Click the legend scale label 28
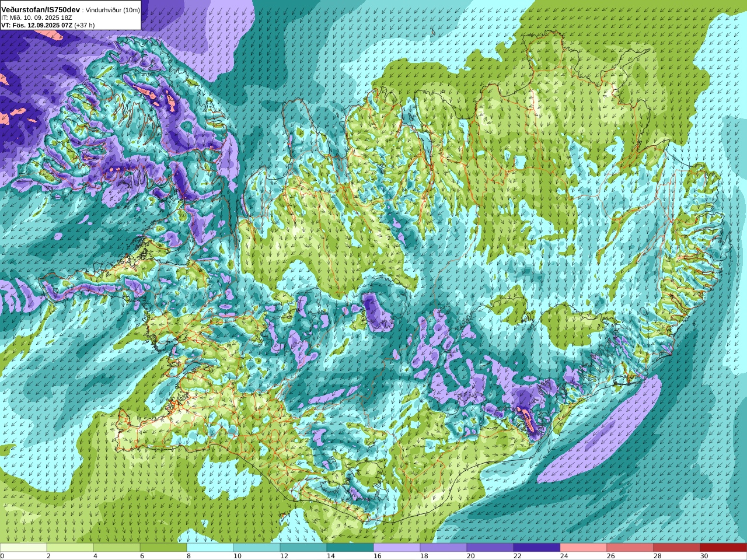 pos(658,556)
